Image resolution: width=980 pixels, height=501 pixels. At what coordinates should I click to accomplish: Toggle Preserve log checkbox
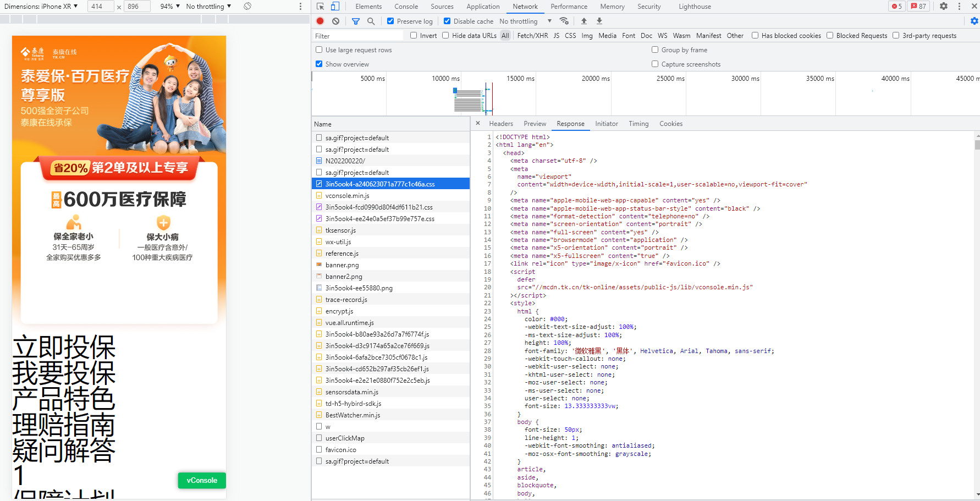pos(390,21)
